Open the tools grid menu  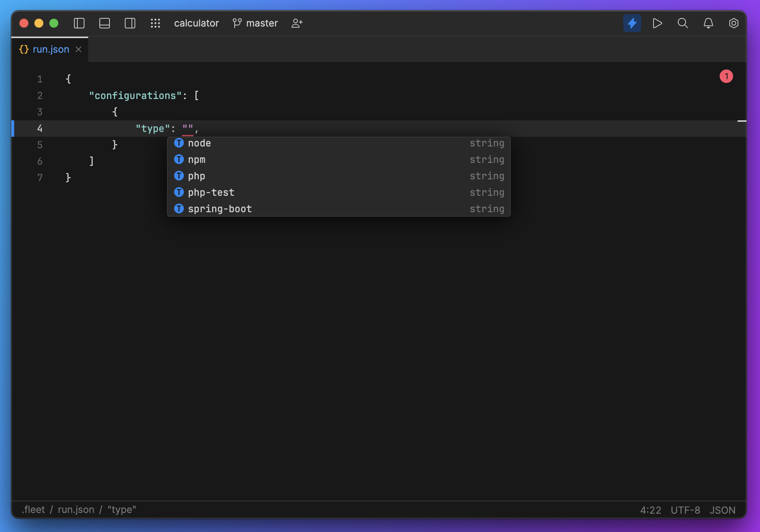[x=155, y=23]
